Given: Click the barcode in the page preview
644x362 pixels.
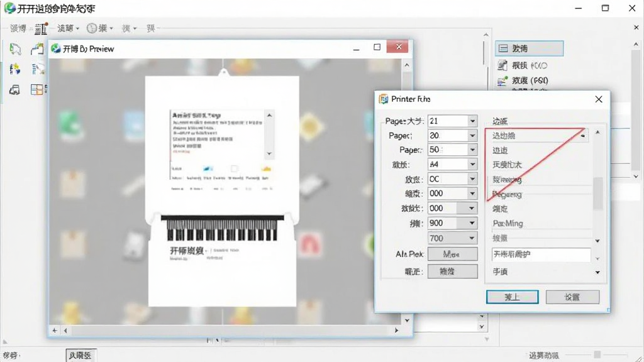Looking at the screenshot, I should coord(222,228).
